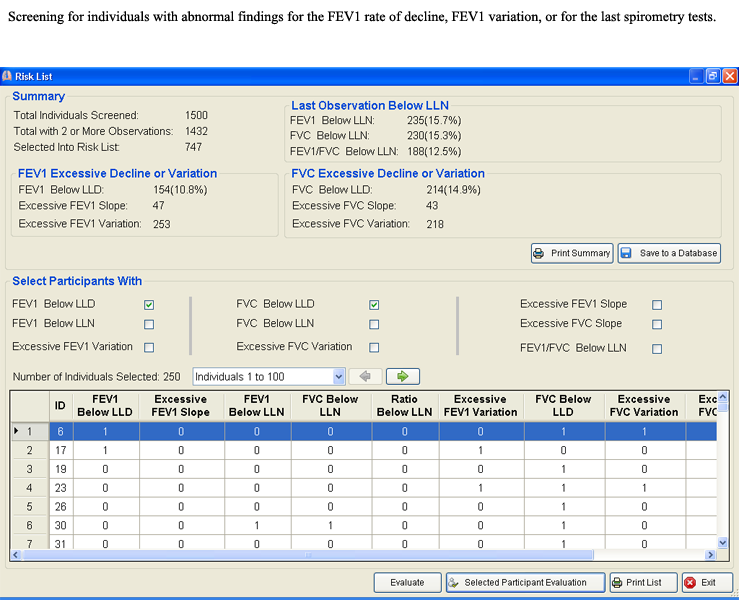Image resolution: width=739 pixels, height=600 pixels.
Task: Click the Excessive FEV1 Slope column header
Action: click(181, 405)
